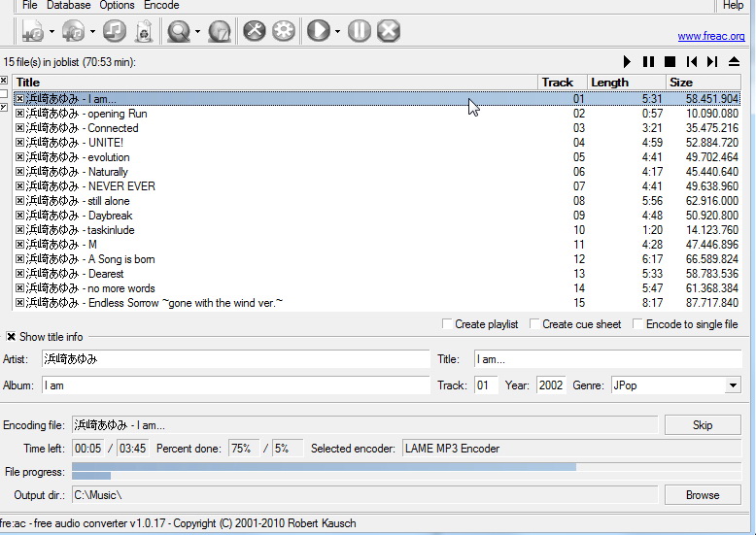Click into the Album field containing 'I am'
The height and width of the screenshot is (535, 756).
tap(235, 385)
